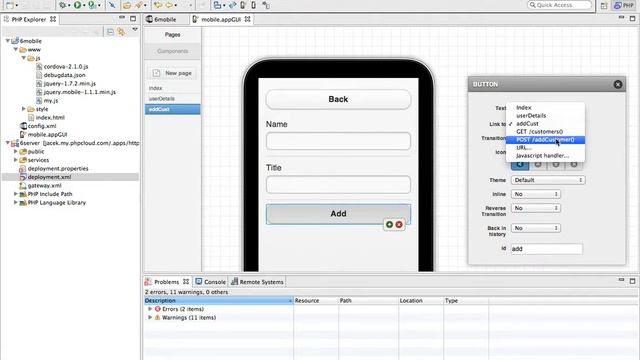Switch to the mobile.appGUI editor tab
Viewport: 640px width, 360px height.
click(221, 19)
